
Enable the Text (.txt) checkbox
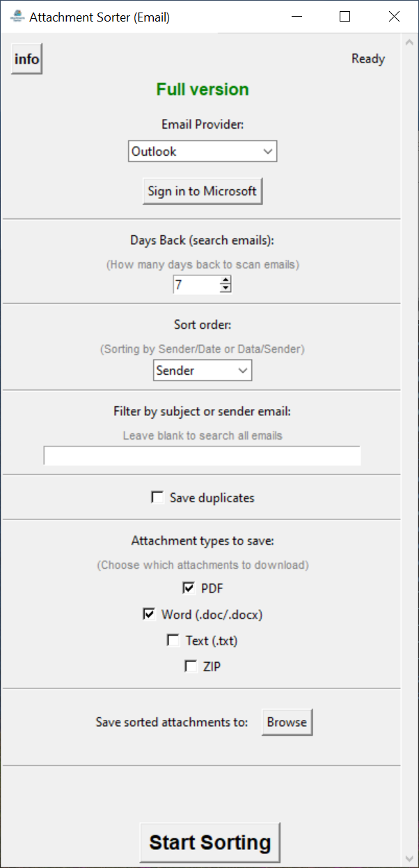173,641
